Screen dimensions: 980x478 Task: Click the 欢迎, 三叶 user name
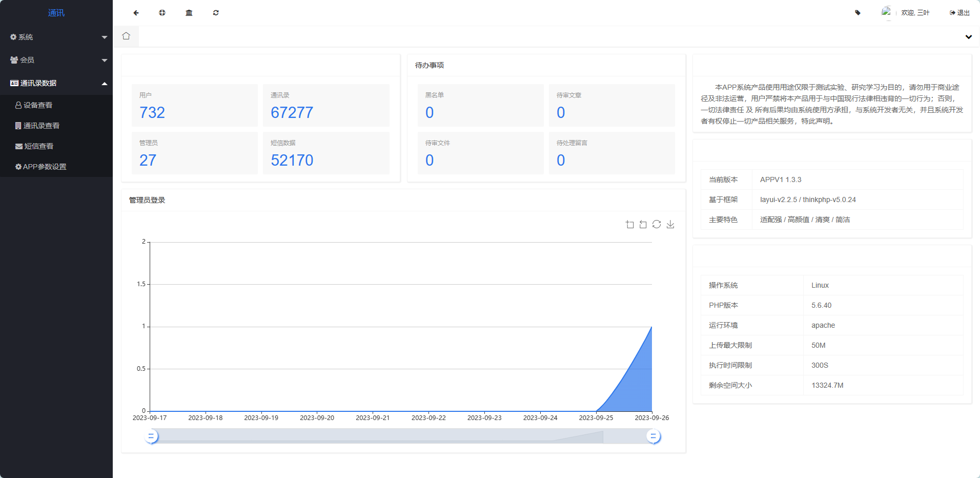click(x=915, y=13)
